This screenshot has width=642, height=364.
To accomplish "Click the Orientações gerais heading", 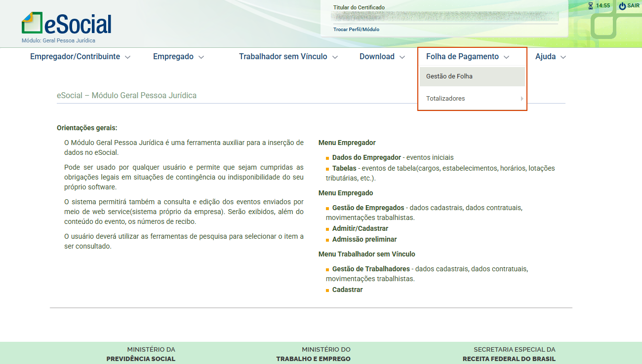I will pos(87,128).
